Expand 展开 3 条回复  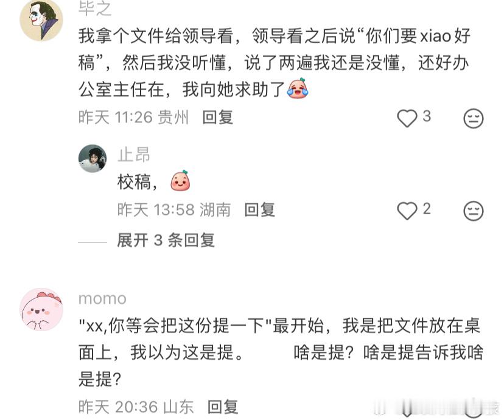pos(166,240)
